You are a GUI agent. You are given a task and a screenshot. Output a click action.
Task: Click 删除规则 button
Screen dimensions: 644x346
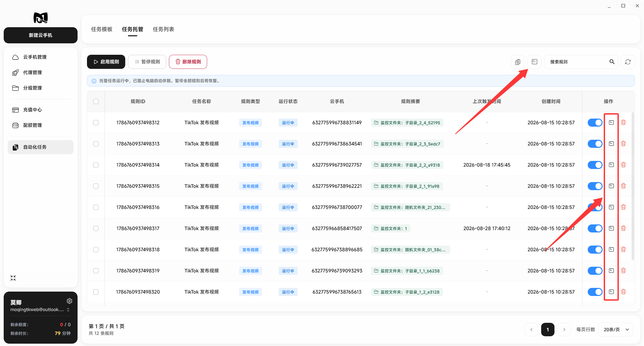(x=188, y=62)
